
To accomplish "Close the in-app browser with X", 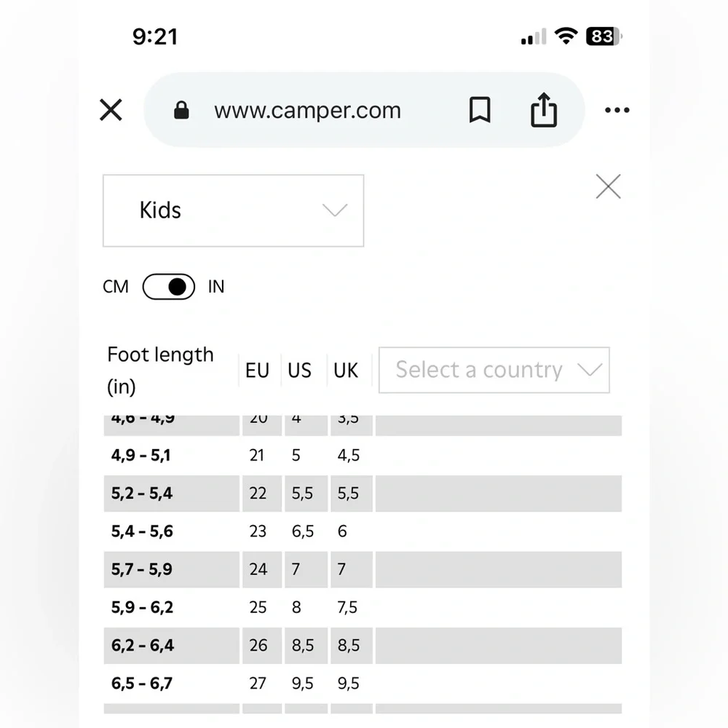I will point(111,110).
